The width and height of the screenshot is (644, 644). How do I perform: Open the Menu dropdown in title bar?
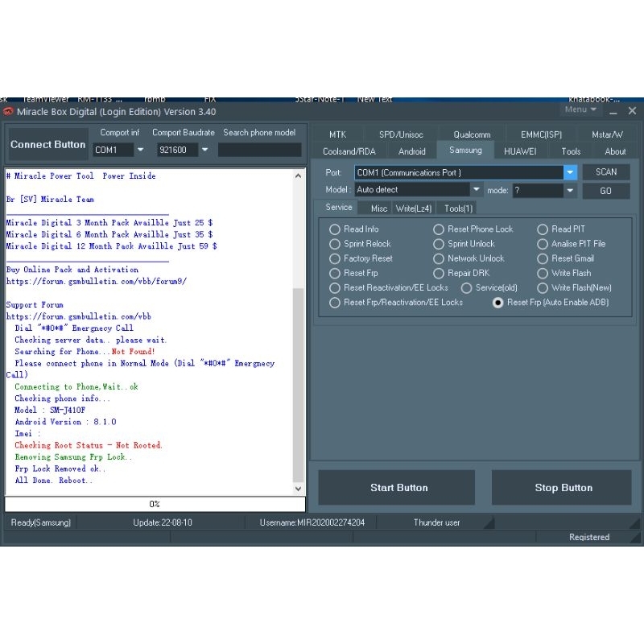(580, 109)
